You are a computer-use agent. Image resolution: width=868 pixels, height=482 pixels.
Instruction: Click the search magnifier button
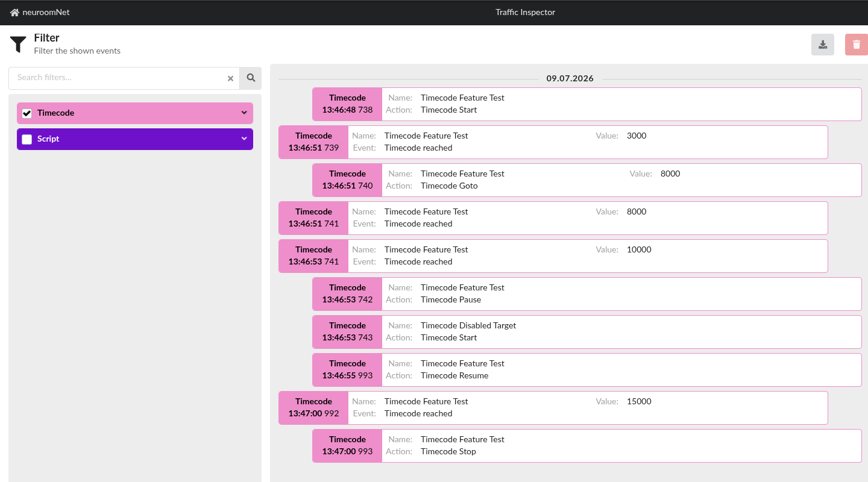point(251,78)
